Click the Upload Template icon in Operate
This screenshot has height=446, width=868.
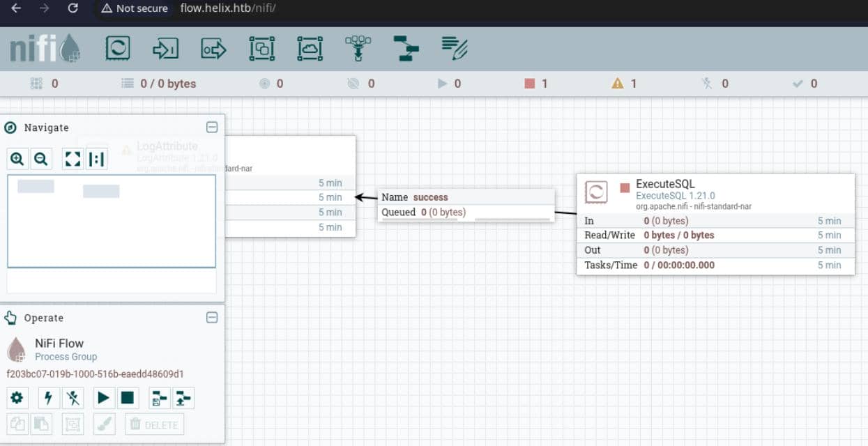click(183, 398)
